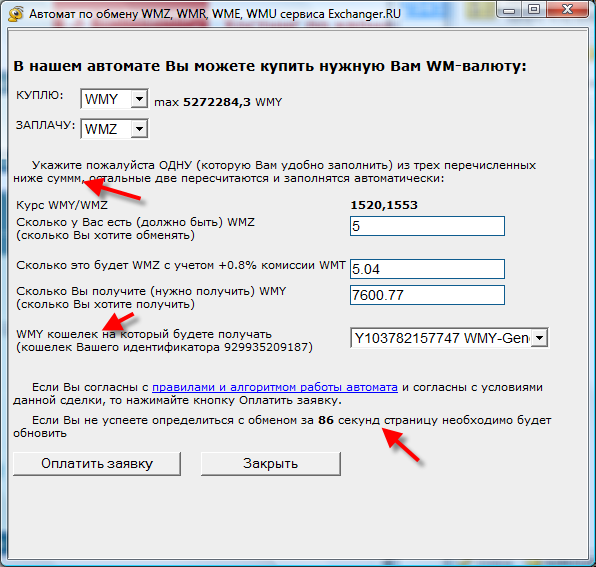This screenshot has height=567, width=596.
Task: Click the Закрыть button
Action: (271, 464)
